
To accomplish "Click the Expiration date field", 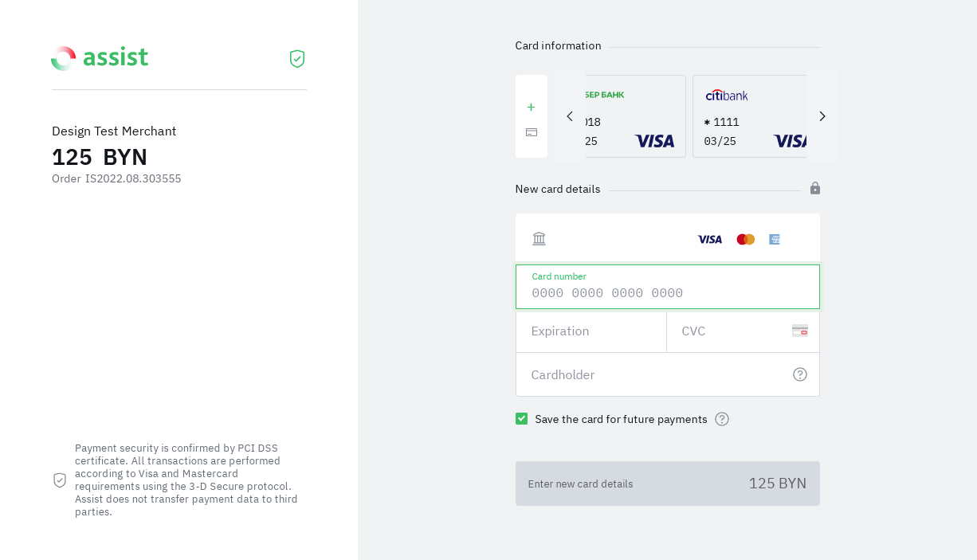I will click(x=591, y=331).
